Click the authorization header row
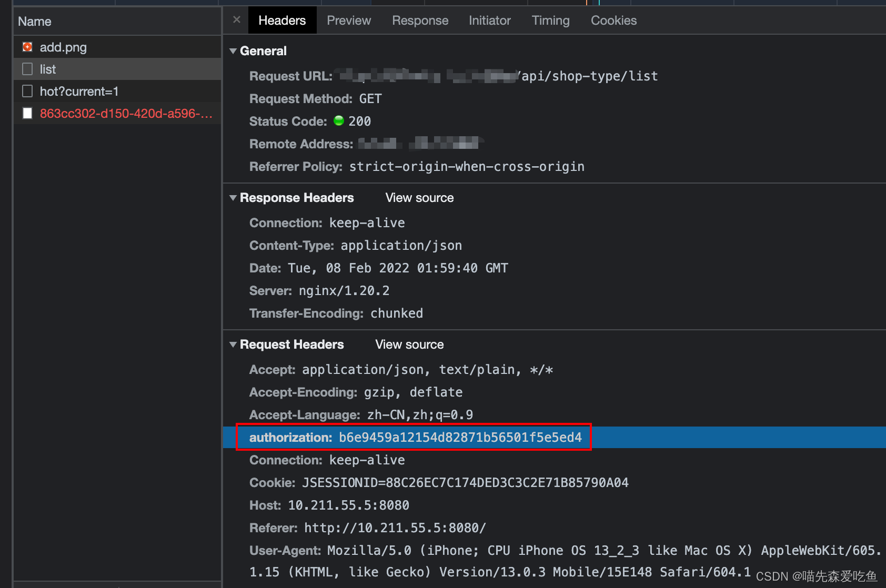886x588 pixels. pyautogui.click(x=555, y=438)
